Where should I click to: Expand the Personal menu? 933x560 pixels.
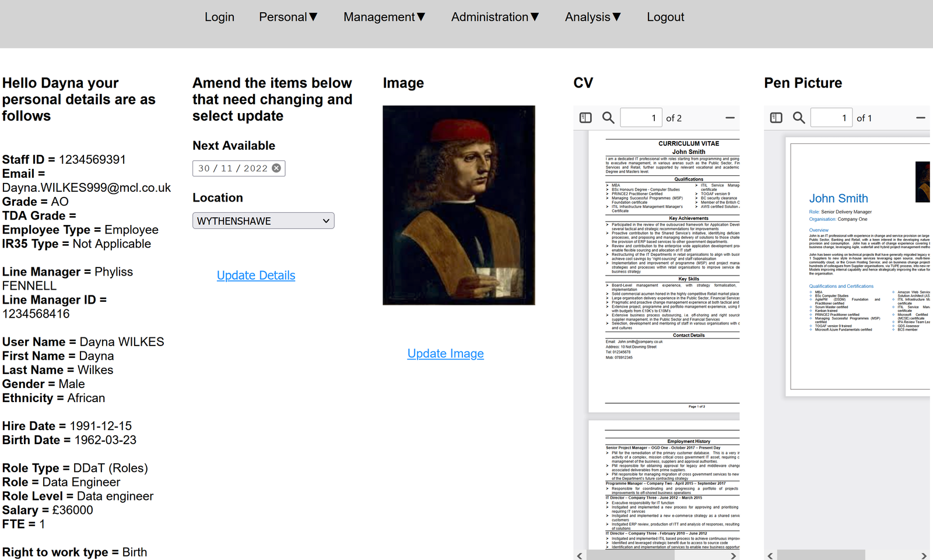point(288,17)
